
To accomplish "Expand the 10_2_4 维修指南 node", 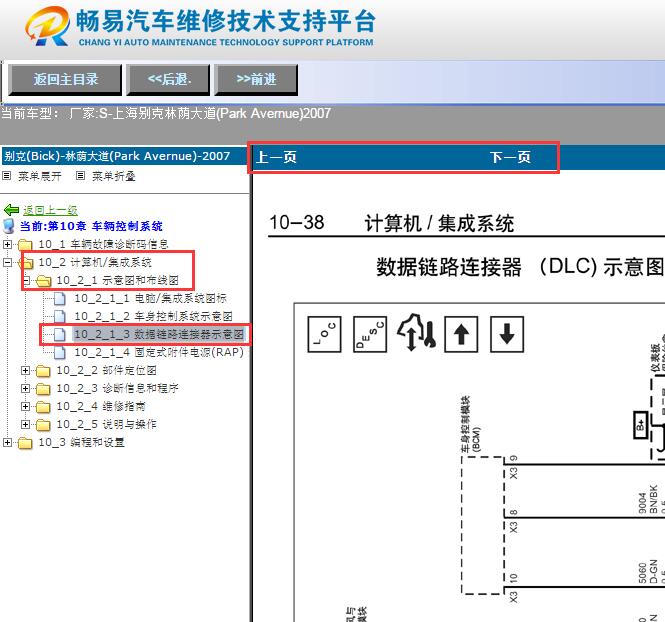I will coord(25,407).
